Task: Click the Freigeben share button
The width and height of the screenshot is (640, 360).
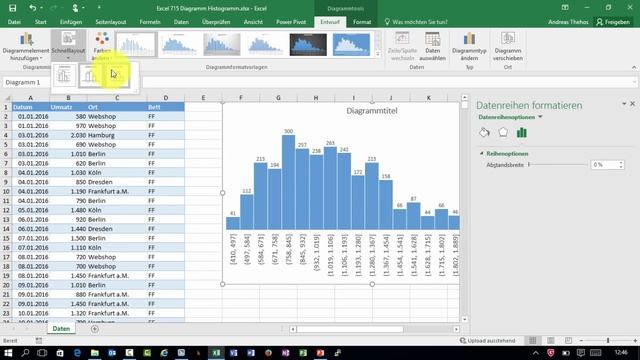Action: point(613,22)
